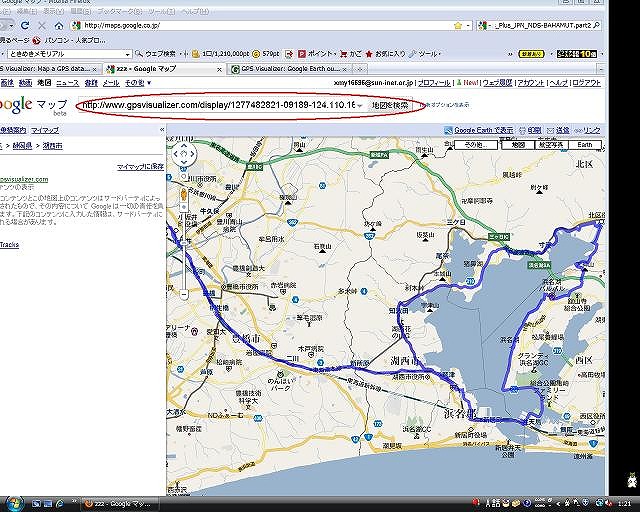
Task: Close the 'zzz - Google マップ' tab
Action: (219, 69)
